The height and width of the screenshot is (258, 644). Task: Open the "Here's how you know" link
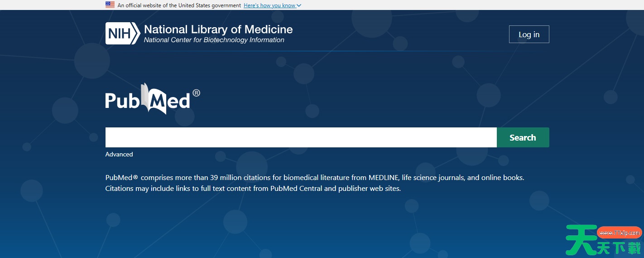(269, 5)
